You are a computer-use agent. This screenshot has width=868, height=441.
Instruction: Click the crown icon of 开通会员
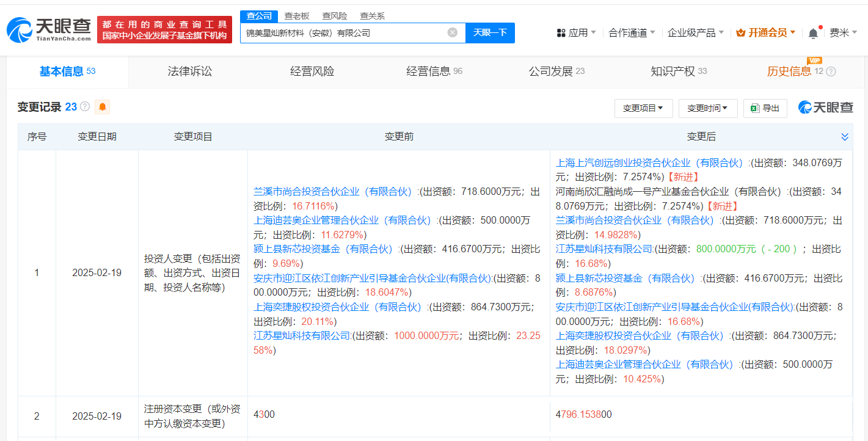pos(741,33)
